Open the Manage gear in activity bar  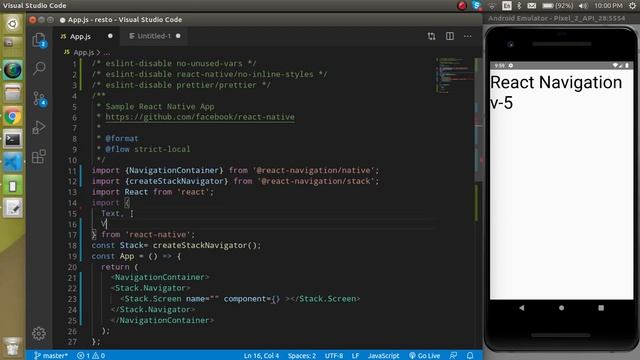click(x=39, y=333)
